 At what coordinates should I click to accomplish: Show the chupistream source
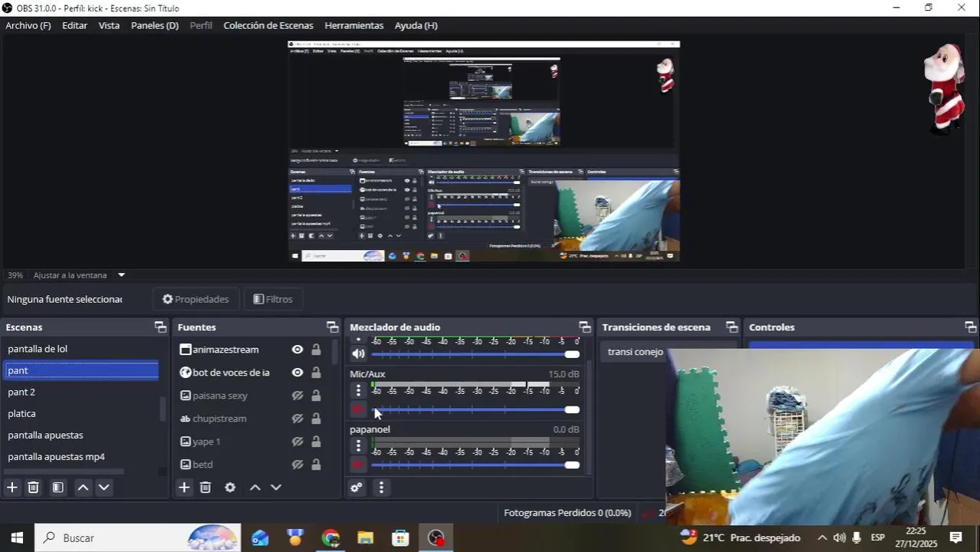pos(298,419)
